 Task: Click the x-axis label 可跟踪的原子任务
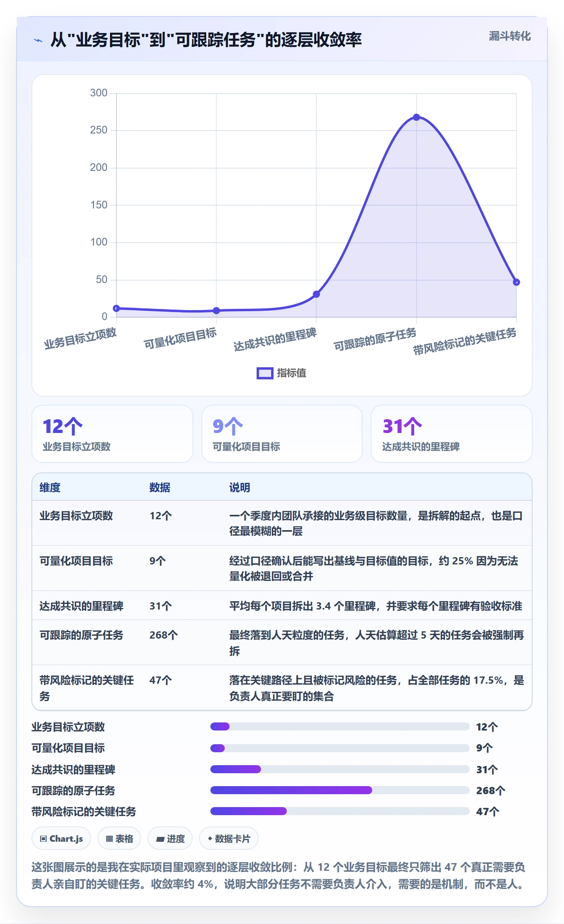375,339
